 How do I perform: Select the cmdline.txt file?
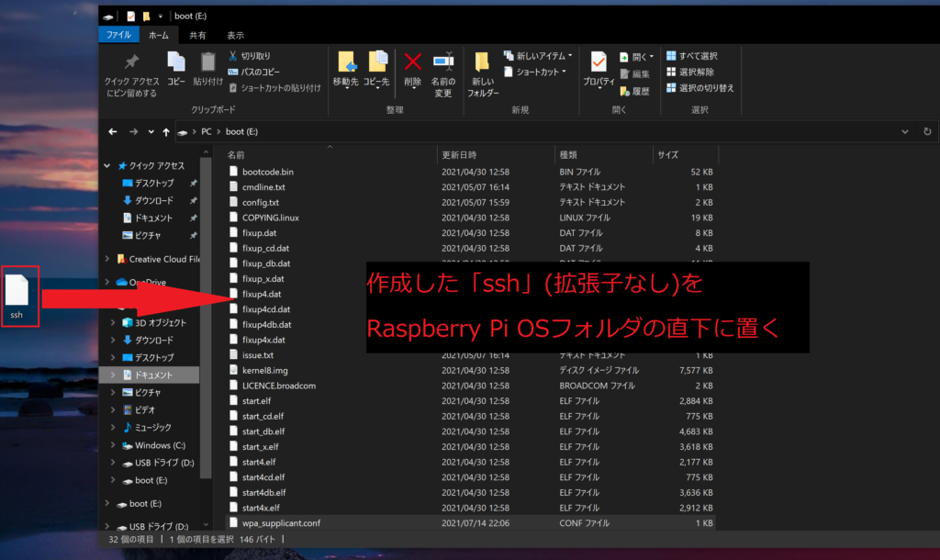pyautogui.click(x=263, y=187)
